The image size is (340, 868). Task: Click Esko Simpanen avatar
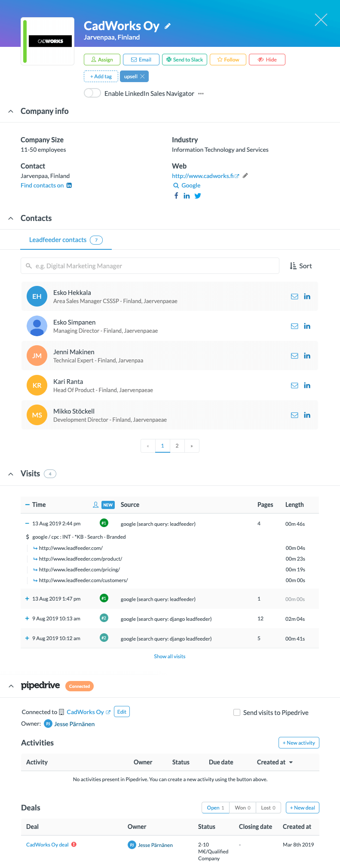[37, 326]
